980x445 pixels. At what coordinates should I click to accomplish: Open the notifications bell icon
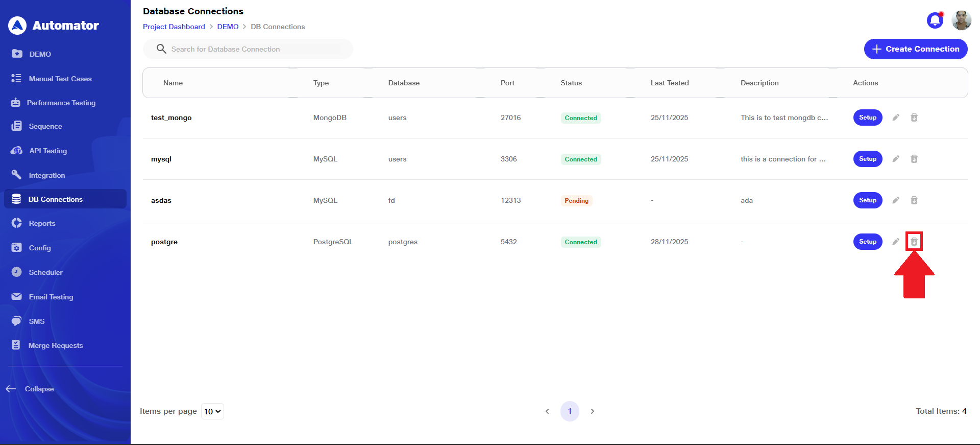935,20
